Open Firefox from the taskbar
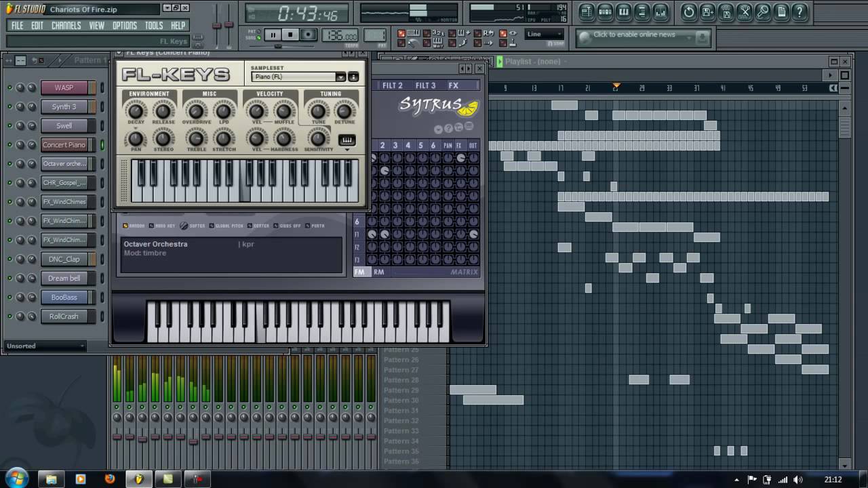Image resolution: width=868 pixels, height=488 pixels. tap(110, 479)
